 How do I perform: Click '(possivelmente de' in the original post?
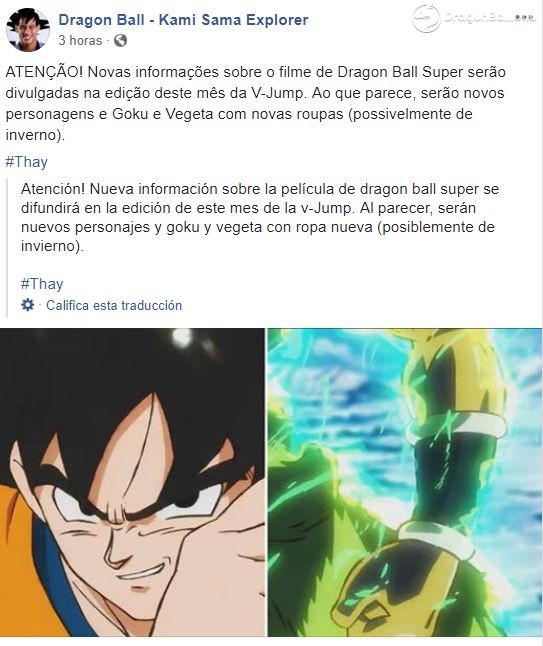coord(410,114)
